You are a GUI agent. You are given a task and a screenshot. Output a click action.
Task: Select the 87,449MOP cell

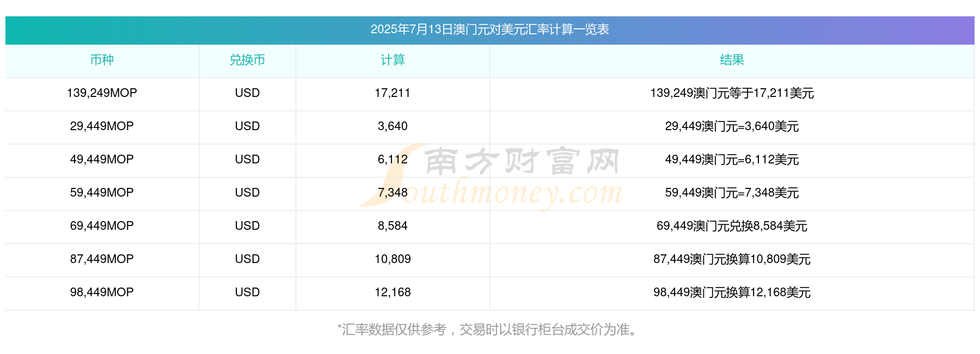pyautogui.click(x=102, y=259)
